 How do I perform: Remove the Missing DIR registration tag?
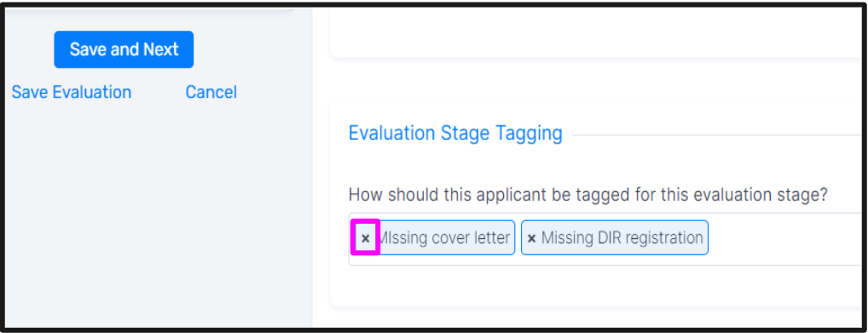click(x=531, y=238)
